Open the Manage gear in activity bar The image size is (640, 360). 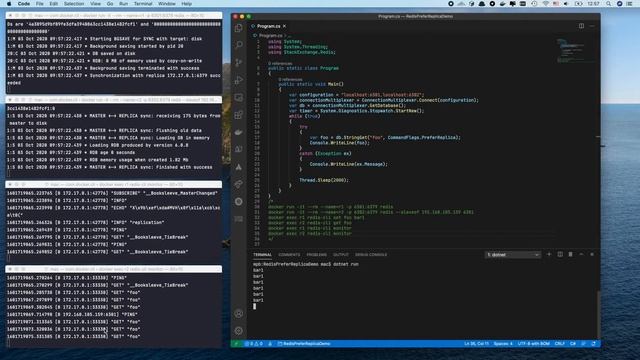pyautogui.click(x=239, y=331)
